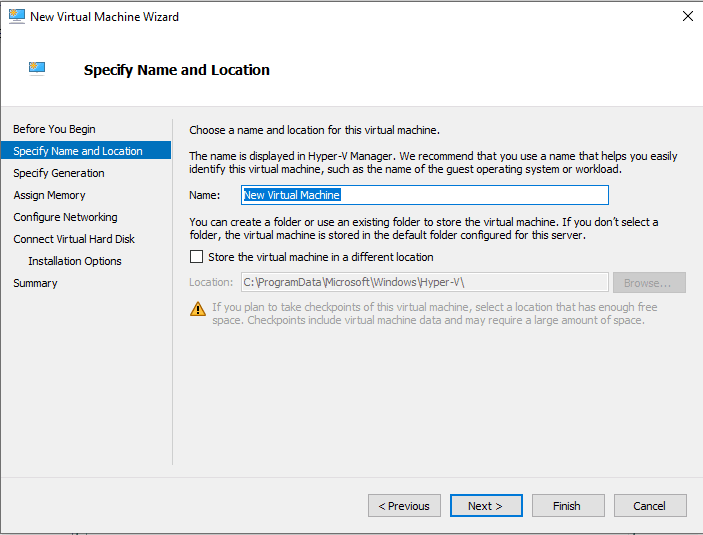Enable Store the virtual machine in different location

coord(196,257)
